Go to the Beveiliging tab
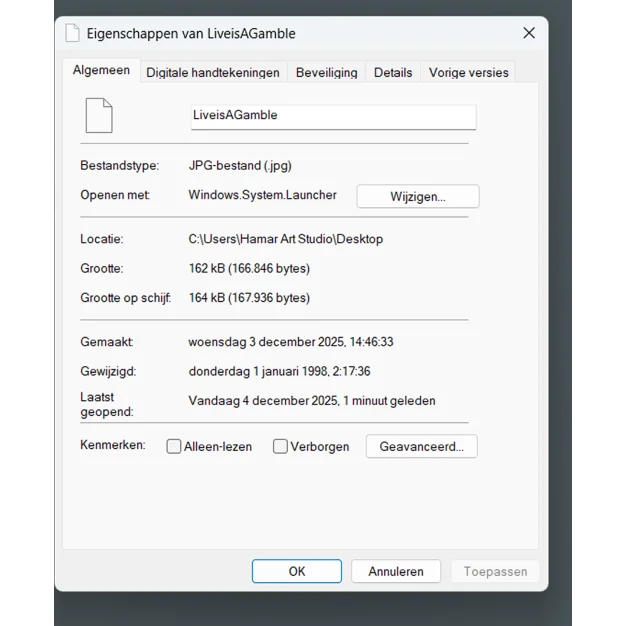This screenshot has width=626, height=626. tap(326, 72)
